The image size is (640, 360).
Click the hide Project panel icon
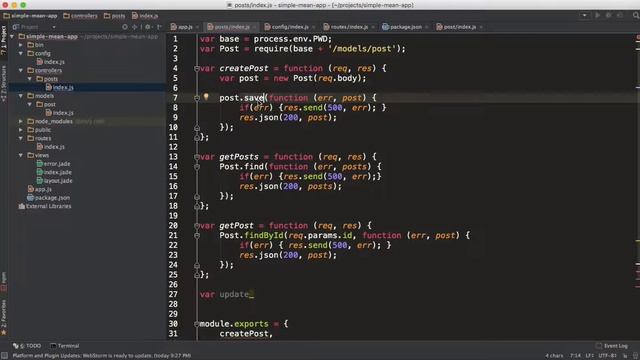pyautogui.click(x=159, y=27)
